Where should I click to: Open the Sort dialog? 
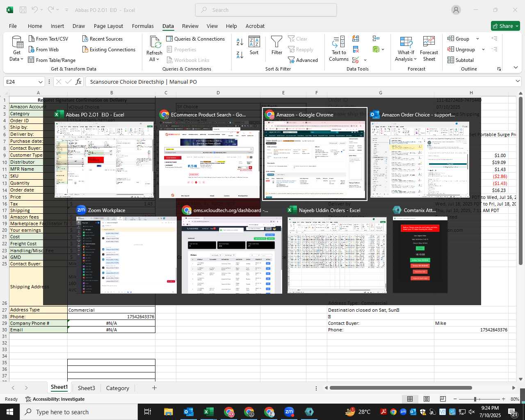coord(254,46)
